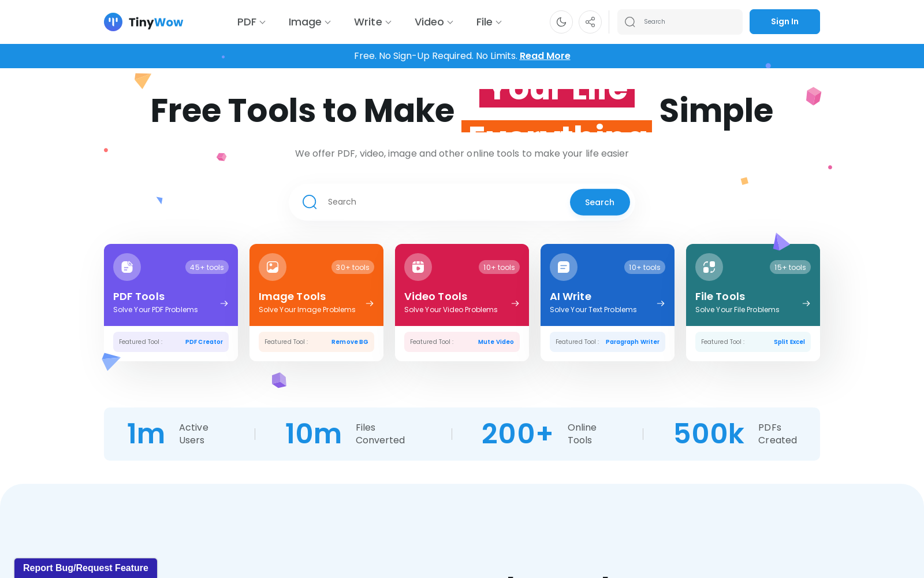Expand the Write menu dropdown
This screenshot has width=924, height=578.
(372, 22)
